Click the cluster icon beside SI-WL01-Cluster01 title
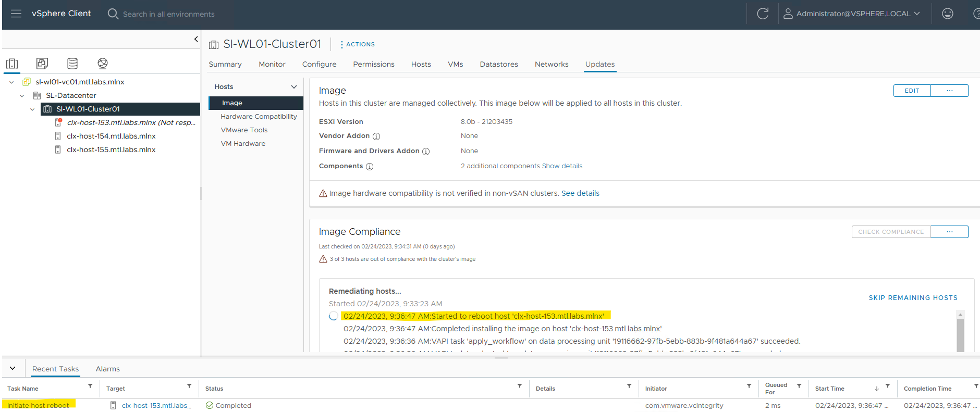 [x=214, y=45]
